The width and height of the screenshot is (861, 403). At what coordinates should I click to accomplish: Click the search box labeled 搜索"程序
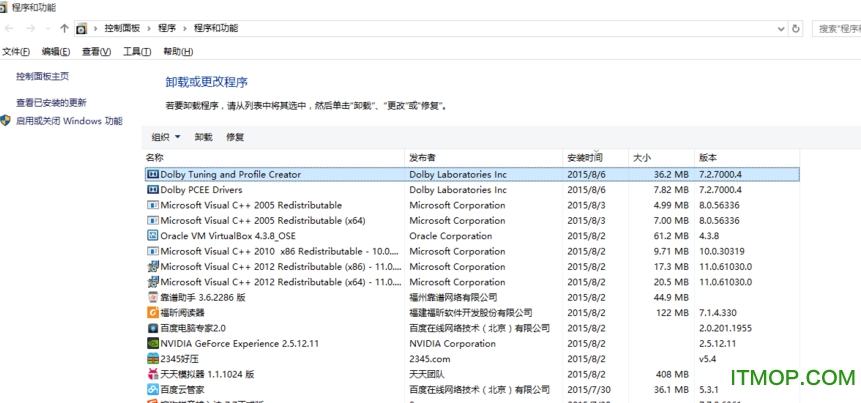point(836,29)
